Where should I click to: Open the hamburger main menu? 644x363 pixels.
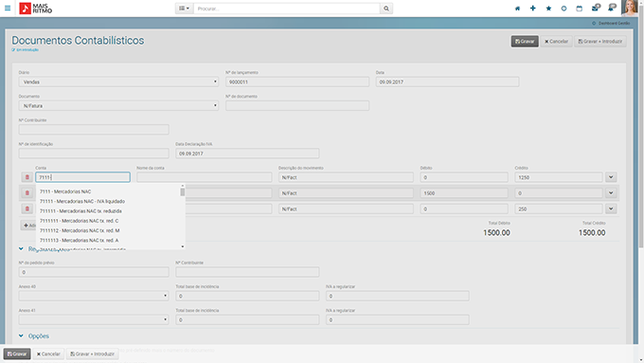8,9
